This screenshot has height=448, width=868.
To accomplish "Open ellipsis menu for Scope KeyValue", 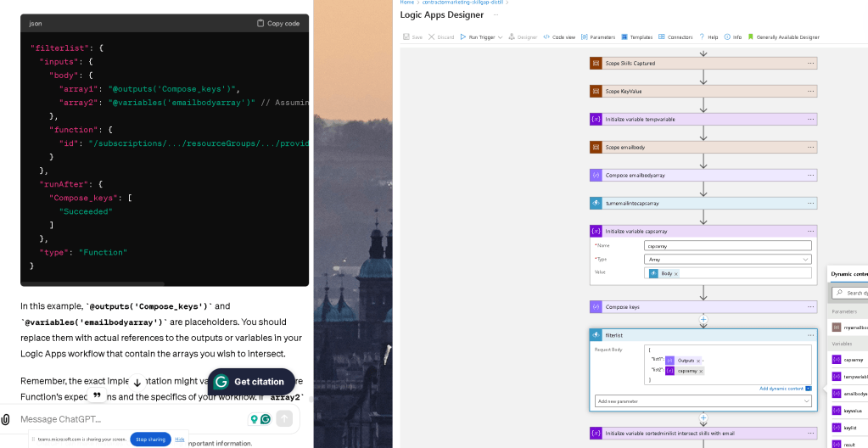I will click(x=810, y=92).
